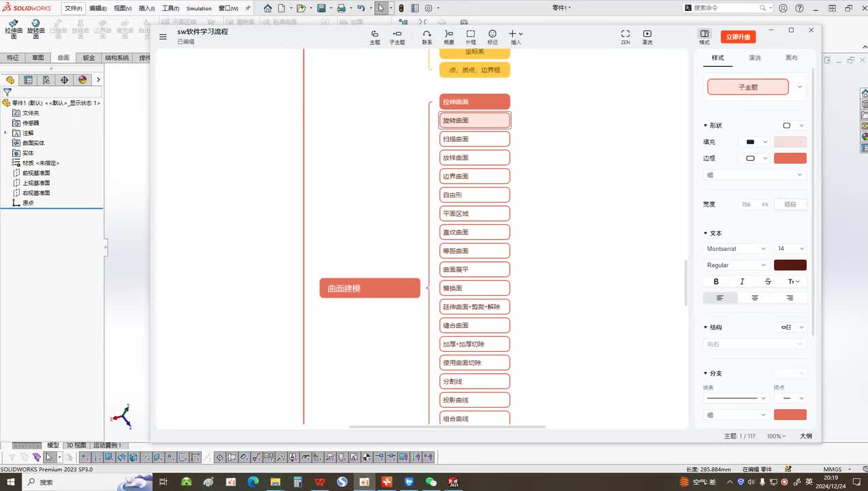Viewport: 868px width, 491px height.
Task: Click the SolidWorks print icon
Action: (x=341, y=8)
